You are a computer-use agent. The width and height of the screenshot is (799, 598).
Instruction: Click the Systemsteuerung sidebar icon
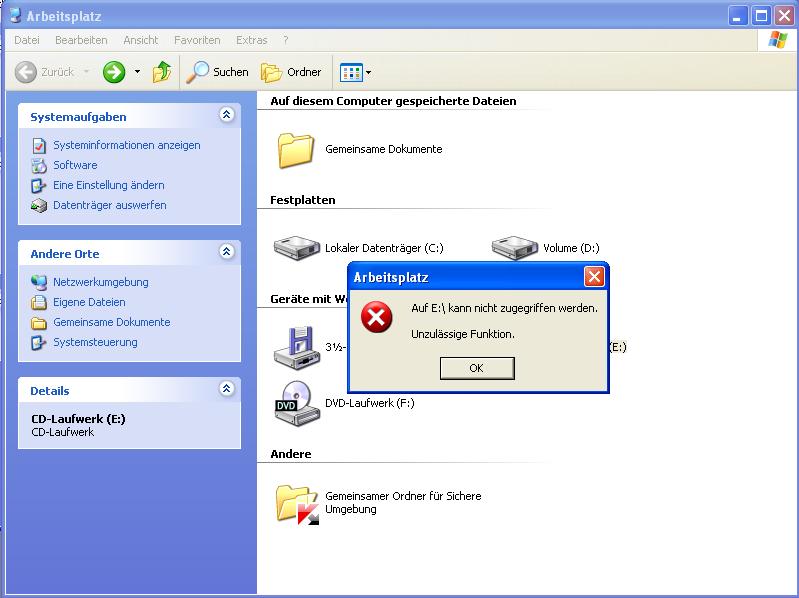pos(39,343)
